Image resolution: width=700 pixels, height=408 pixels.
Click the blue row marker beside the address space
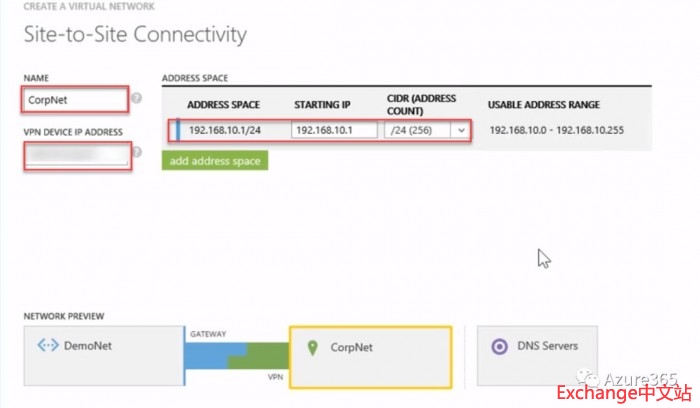coord(178,130)
